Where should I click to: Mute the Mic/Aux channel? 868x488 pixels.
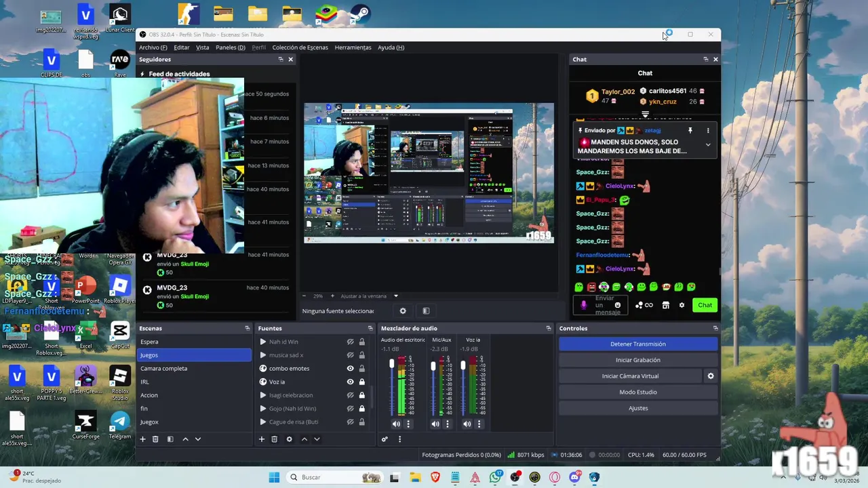pos(435,424)
